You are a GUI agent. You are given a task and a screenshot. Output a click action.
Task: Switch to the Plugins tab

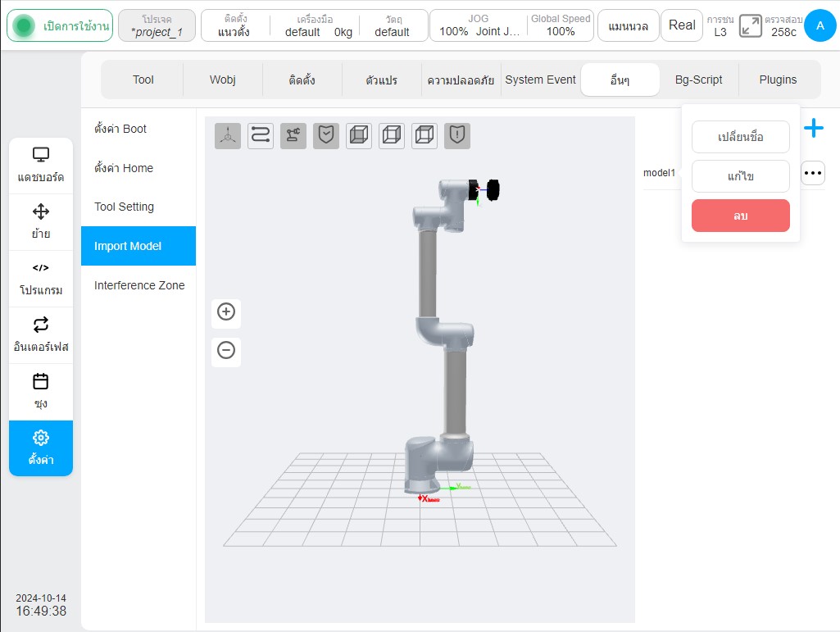click(x=778, y=80)
